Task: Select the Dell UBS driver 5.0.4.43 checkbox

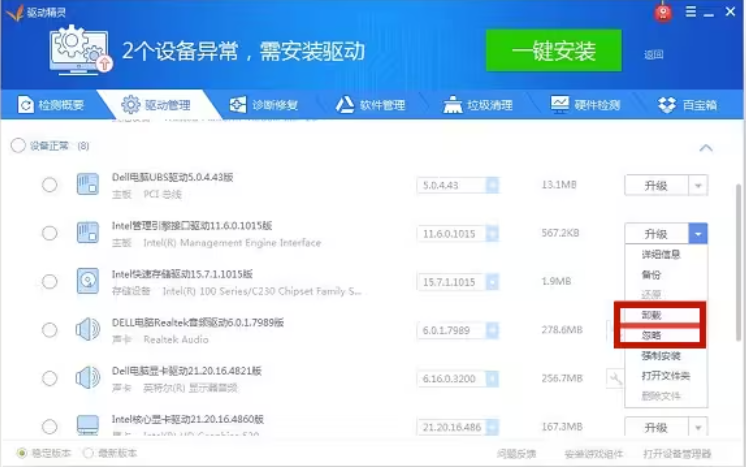Action: (49, 185)
